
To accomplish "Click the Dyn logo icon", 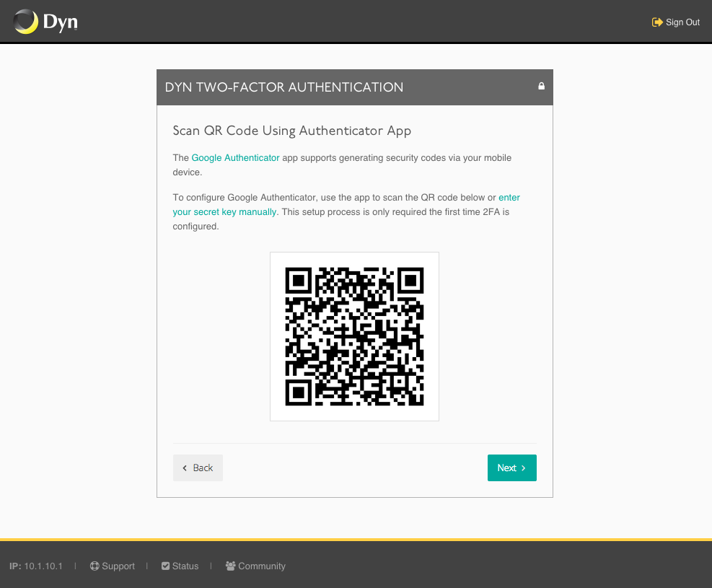I will click(27, 21).
